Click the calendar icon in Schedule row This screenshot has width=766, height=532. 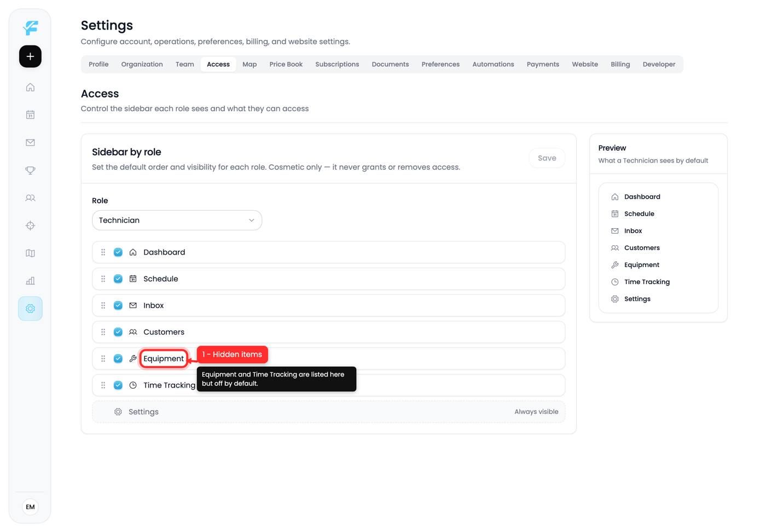[x=133, y=279]
